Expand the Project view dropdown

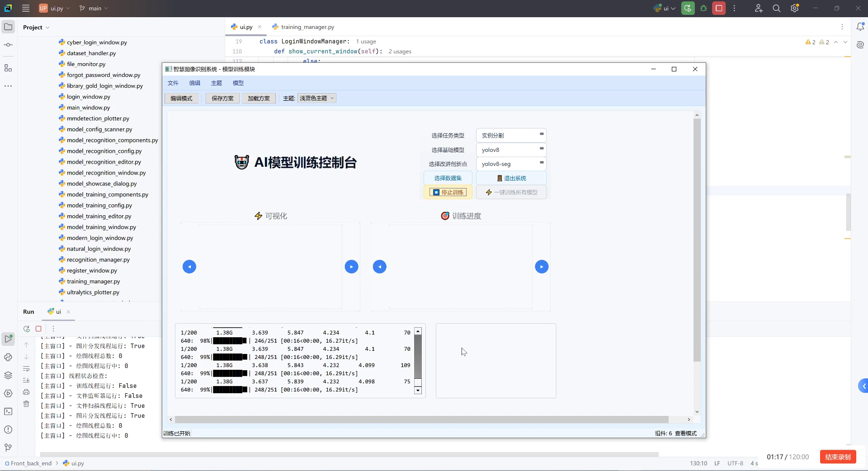coord(36,27)
